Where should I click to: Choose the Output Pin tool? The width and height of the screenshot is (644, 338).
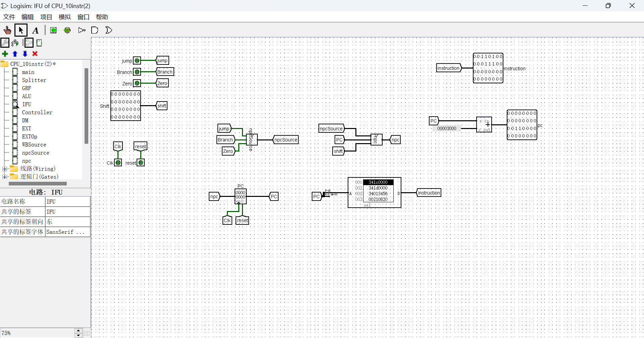tap(67, 30)
